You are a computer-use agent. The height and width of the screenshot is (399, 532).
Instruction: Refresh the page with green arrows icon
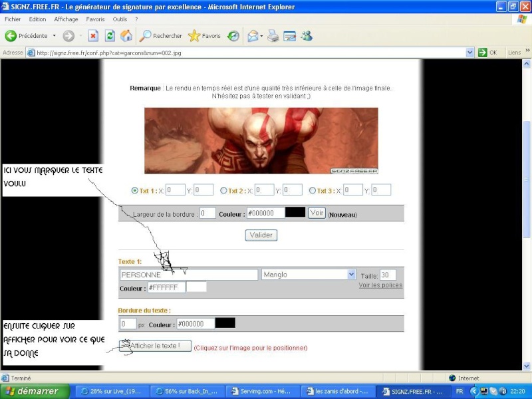click(x=110, y=36)
